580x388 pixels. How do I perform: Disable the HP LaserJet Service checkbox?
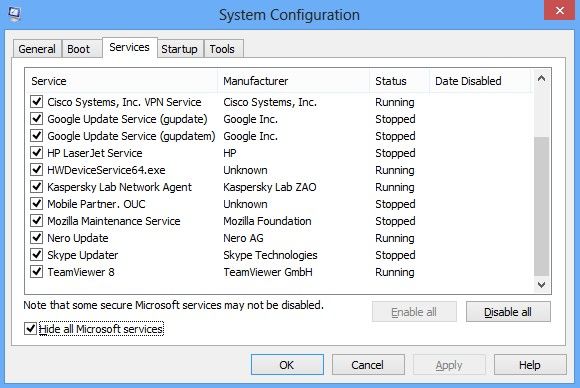[36, 152]
